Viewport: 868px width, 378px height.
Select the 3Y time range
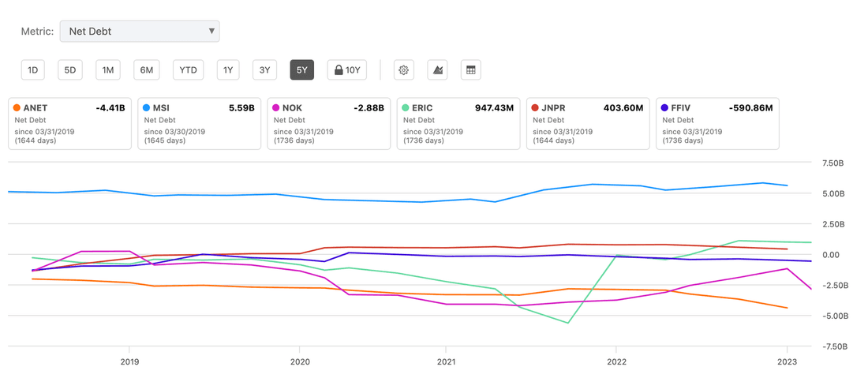point(264,70)
